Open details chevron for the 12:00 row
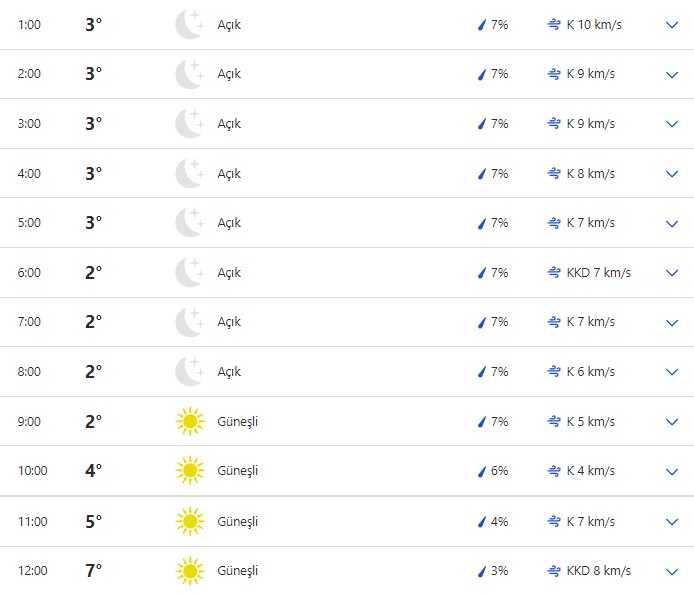The image size is (694, 595). coord(672,571)
